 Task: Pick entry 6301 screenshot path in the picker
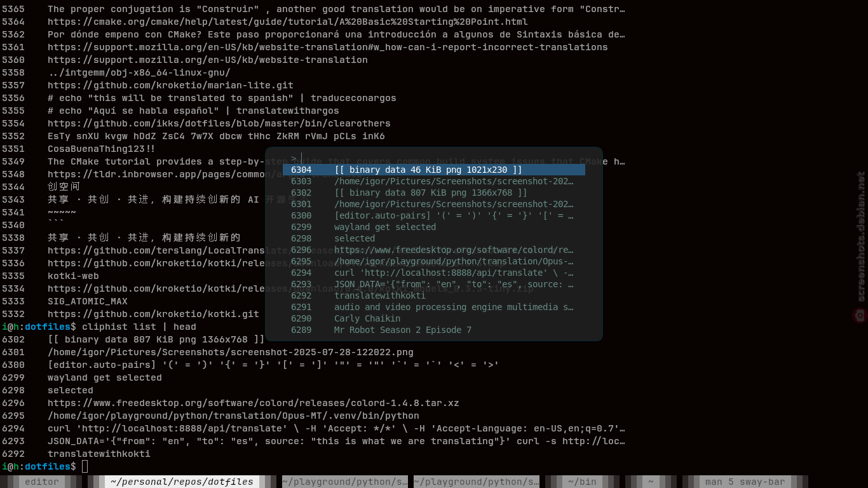click(x=433, y=204)
